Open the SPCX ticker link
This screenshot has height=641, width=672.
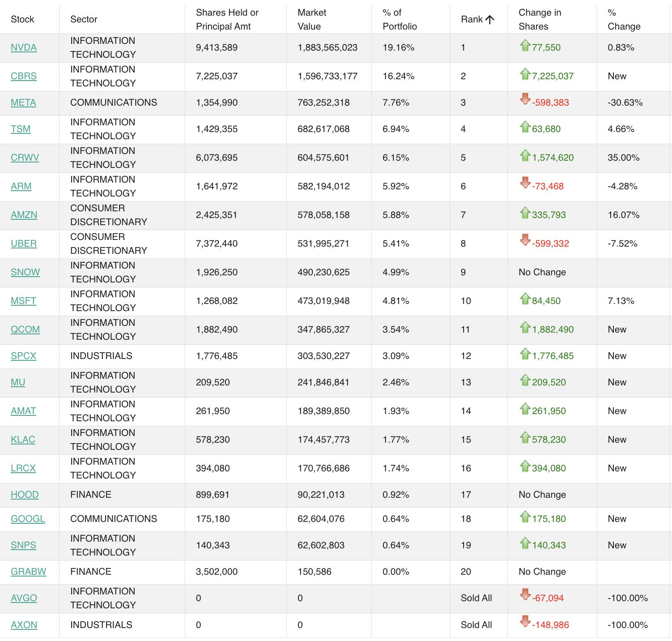[x=23, y=356]
